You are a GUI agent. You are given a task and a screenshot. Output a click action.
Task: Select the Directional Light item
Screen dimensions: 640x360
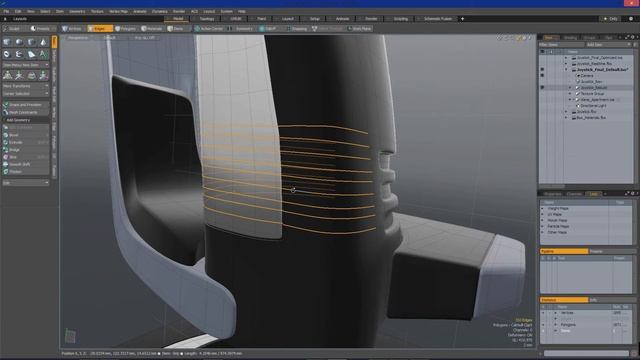tap(593, 106)
